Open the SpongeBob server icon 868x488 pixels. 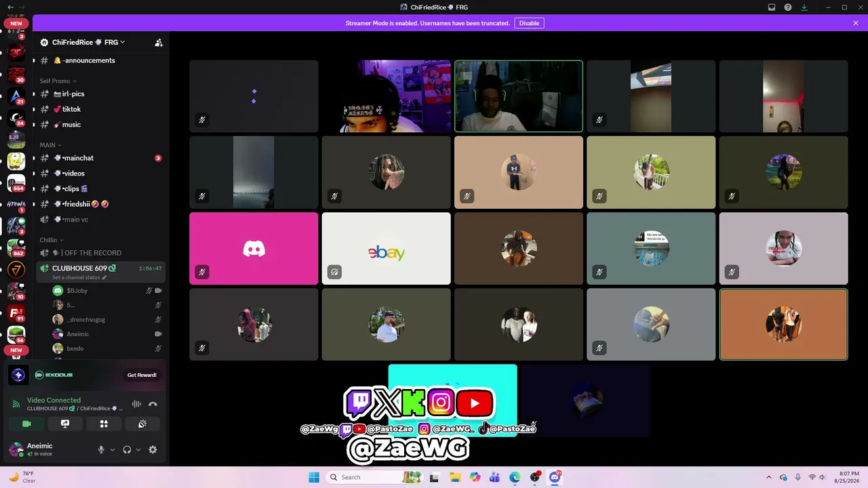pyautogui.click(x=16, y=161)
